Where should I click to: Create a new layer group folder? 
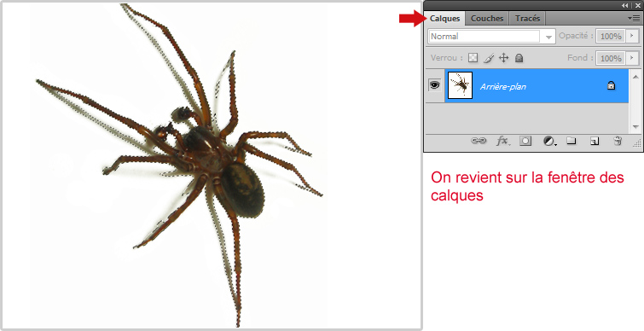[571, 142]
